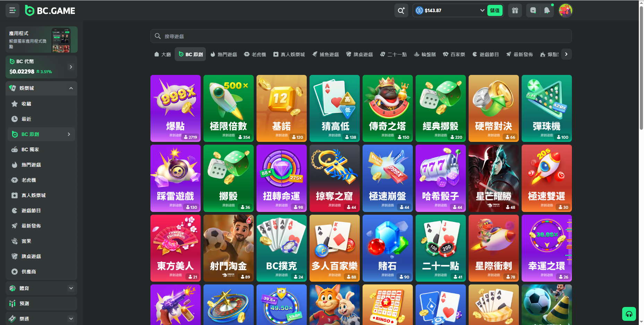Screen dimensions: 644x325
Task: Open the chat bubble icon
Action: pos(533,10)
